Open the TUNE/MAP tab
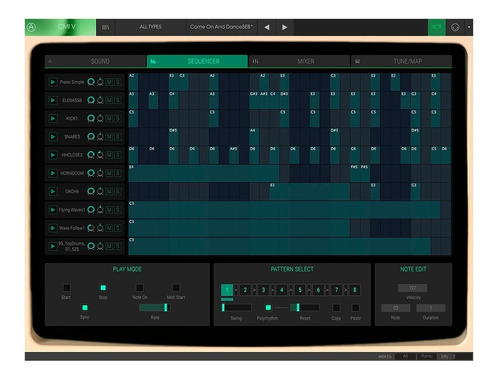The width and height of the screenshot is (500, 380). pos(402,61)
